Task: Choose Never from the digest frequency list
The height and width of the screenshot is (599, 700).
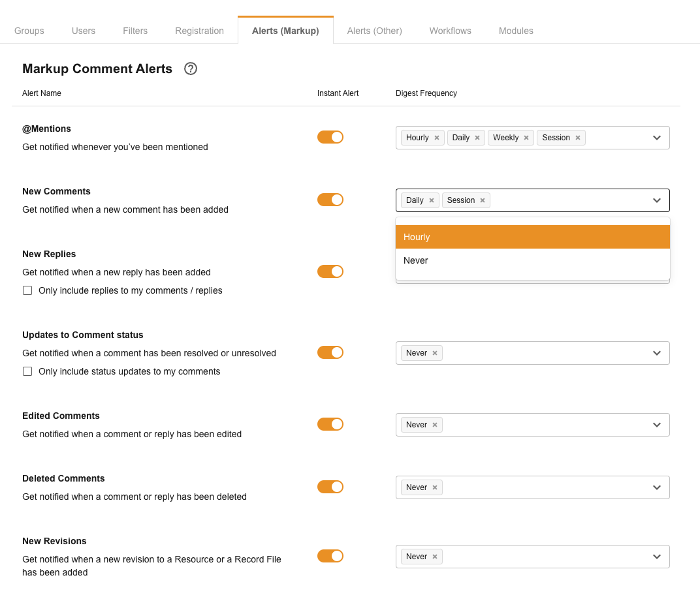Action: click(x=532, y=260)
